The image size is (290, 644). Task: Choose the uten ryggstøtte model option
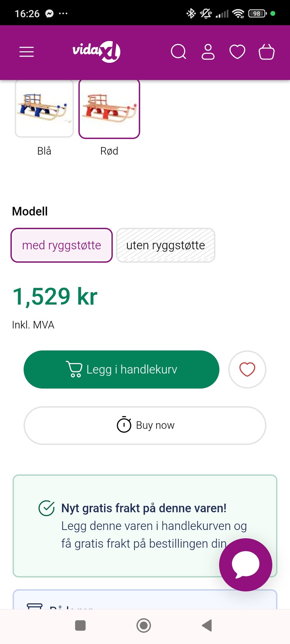pos(166,245)
